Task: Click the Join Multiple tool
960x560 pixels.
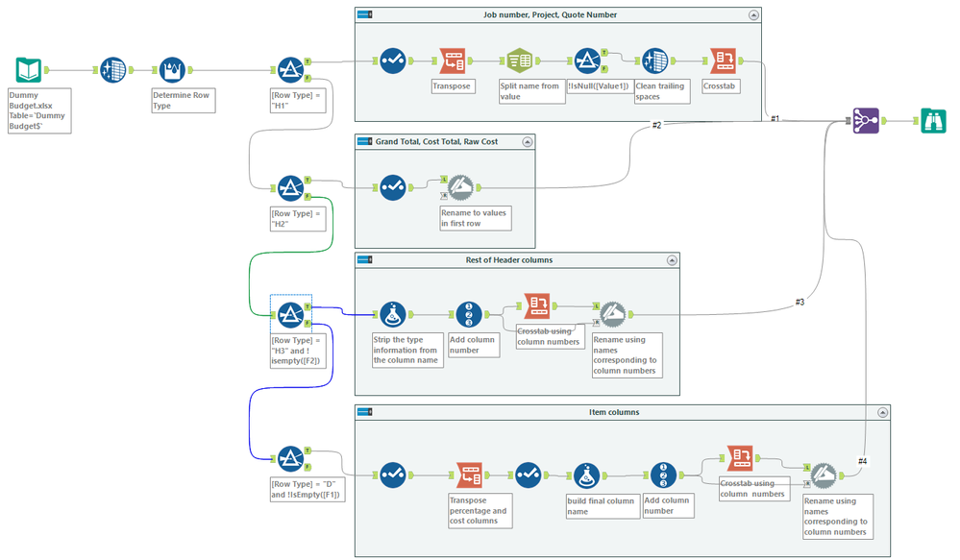Action: [x=866, y=121]
